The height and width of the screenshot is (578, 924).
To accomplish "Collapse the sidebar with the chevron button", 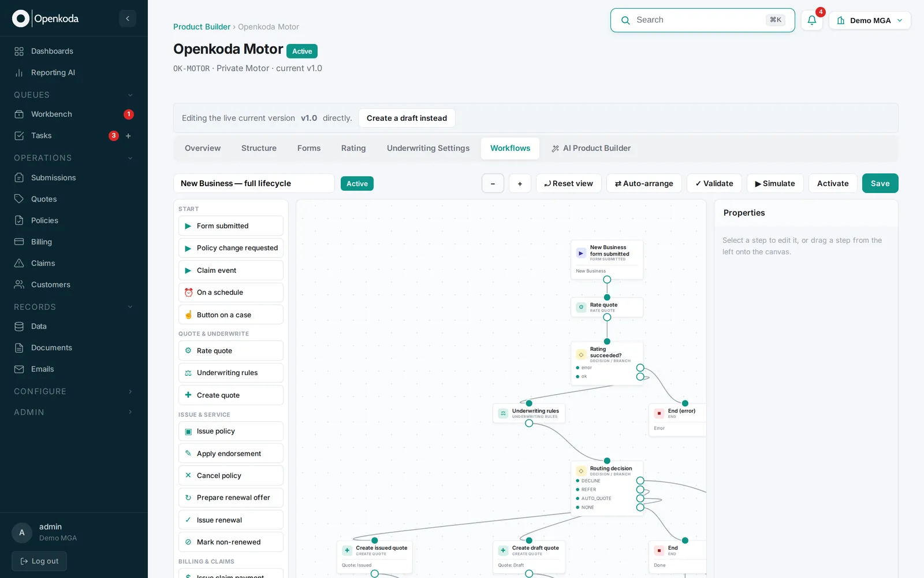I will 128,18.
